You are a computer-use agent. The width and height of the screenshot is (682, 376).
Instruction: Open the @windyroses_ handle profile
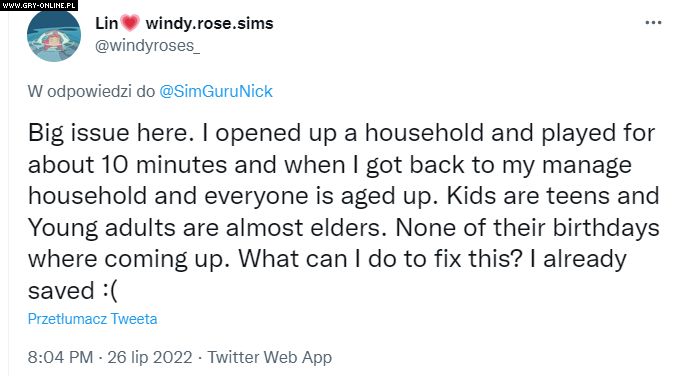click(147, 45)
